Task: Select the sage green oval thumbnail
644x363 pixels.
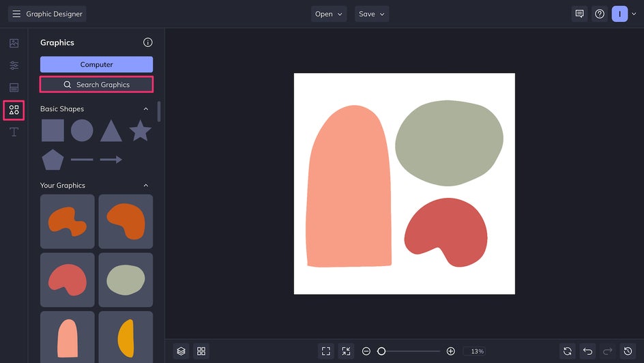Action: tap(126, 280)
